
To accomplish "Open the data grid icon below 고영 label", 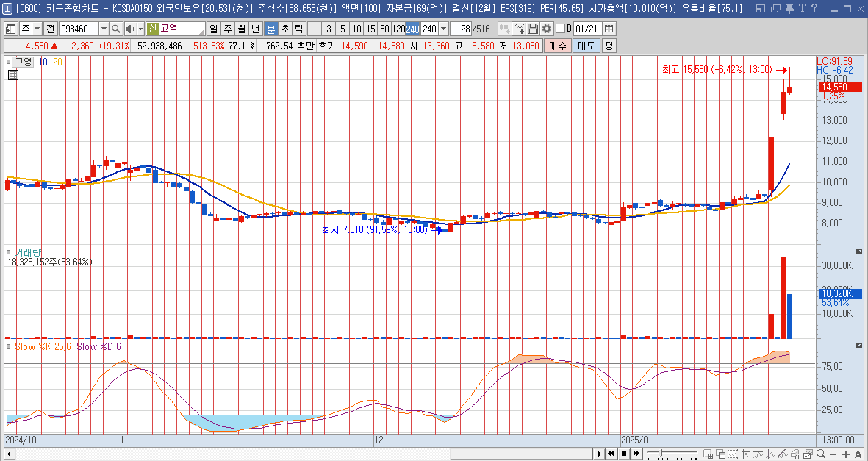I will coord(13,75).
